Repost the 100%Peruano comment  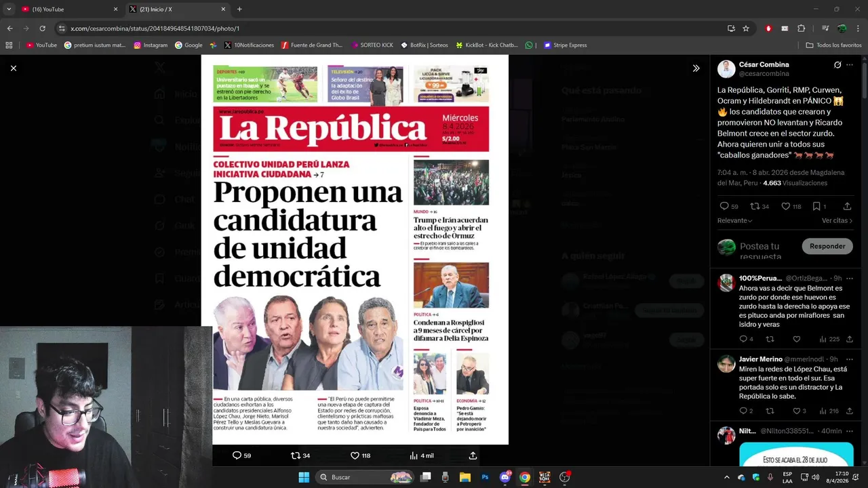(x=770, y=339)
